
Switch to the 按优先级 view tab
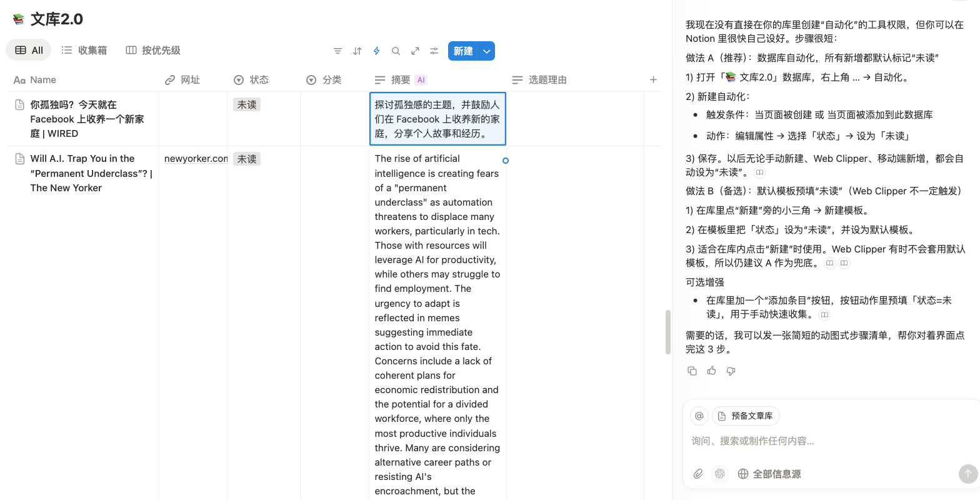tap(153, 50)
